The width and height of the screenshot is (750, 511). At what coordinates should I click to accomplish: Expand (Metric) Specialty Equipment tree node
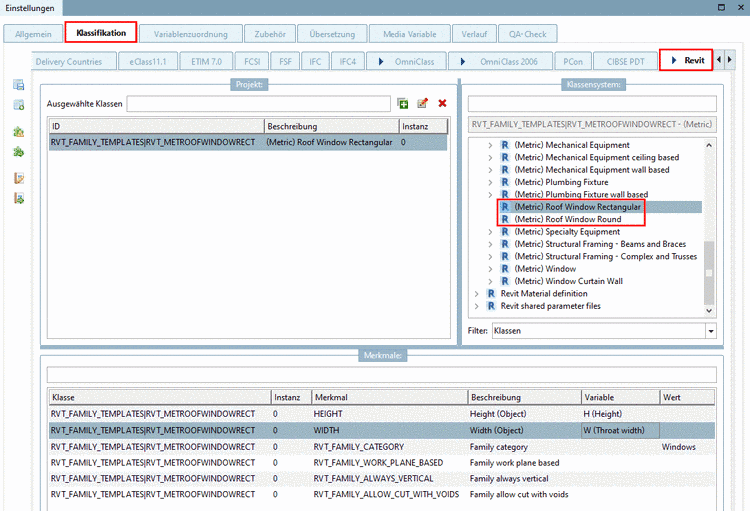(x=490, y=232)
